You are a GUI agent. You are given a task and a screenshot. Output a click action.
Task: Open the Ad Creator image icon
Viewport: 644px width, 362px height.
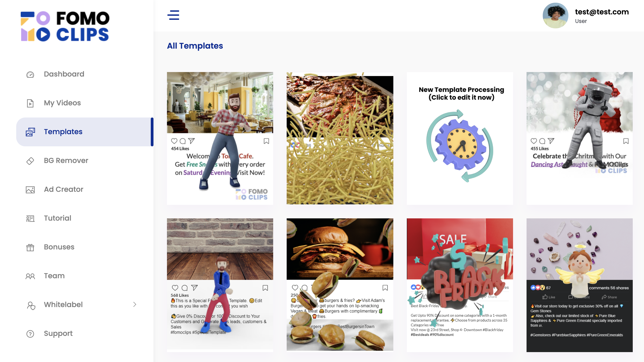[x=30, y=190]
